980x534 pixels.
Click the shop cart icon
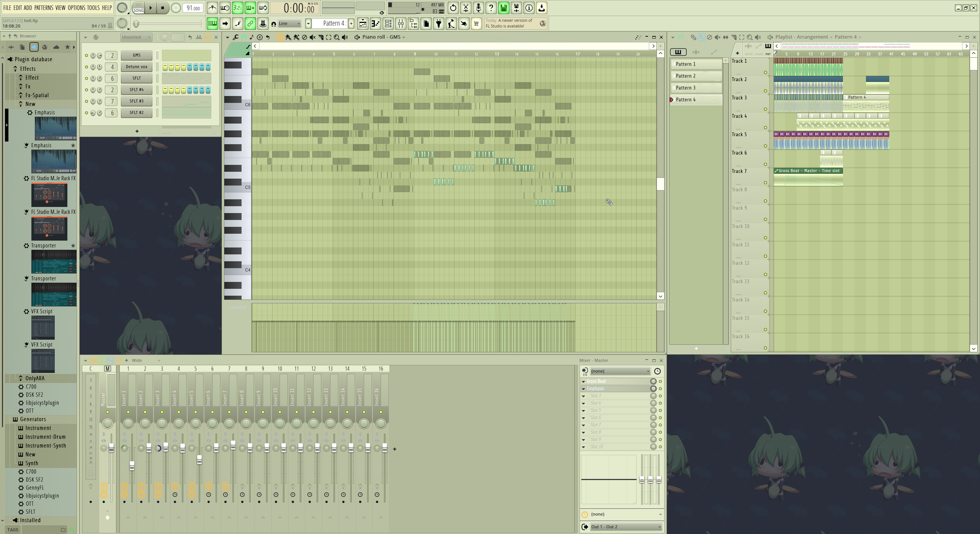tap(476, 24)
